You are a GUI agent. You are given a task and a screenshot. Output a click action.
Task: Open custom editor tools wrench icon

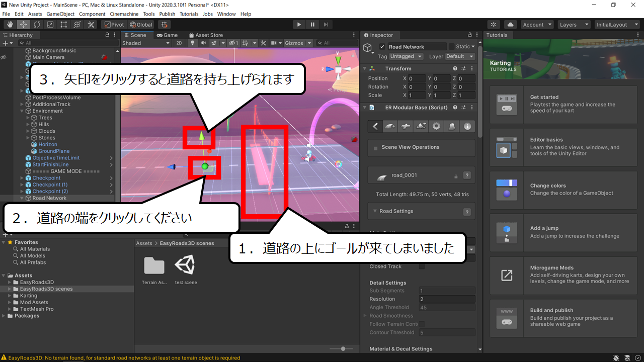pos(91,25)
